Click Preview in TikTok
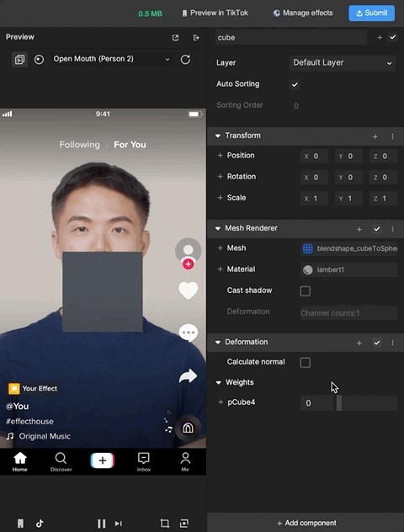This screenshot has width=404, height=532. [x=215, y=13]
